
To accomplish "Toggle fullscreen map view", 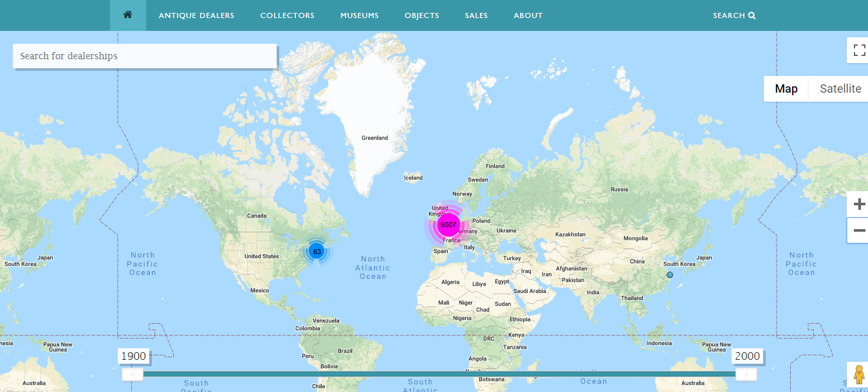I will [859, 50].
